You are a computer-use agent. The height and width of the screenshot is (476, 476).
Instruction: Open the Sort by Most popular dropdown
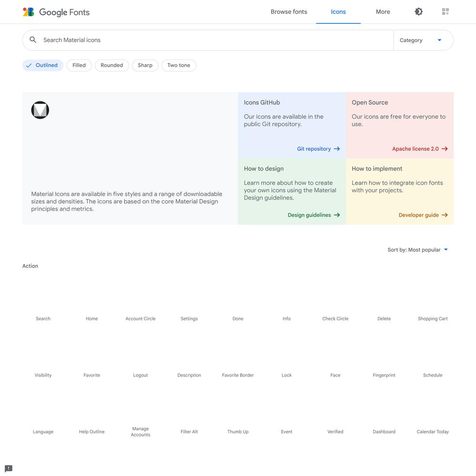tap(417, 249)
